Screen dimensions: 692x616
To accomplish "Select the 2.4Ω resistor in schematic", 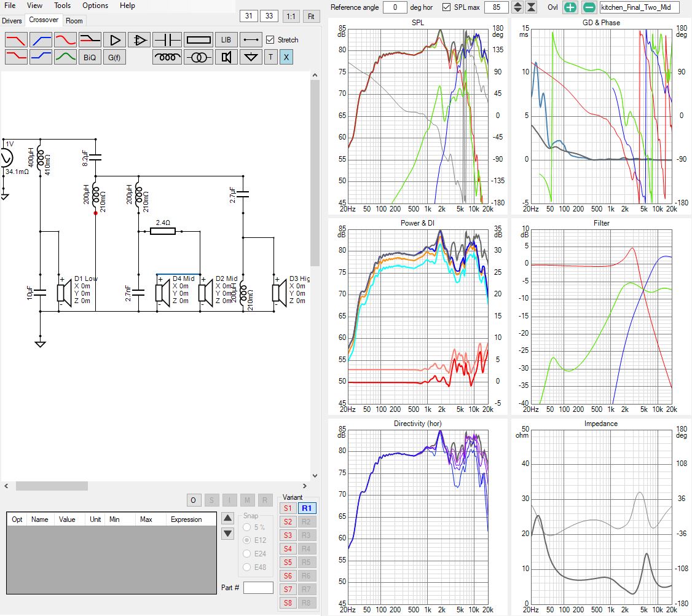I will (x=163, y=231).
